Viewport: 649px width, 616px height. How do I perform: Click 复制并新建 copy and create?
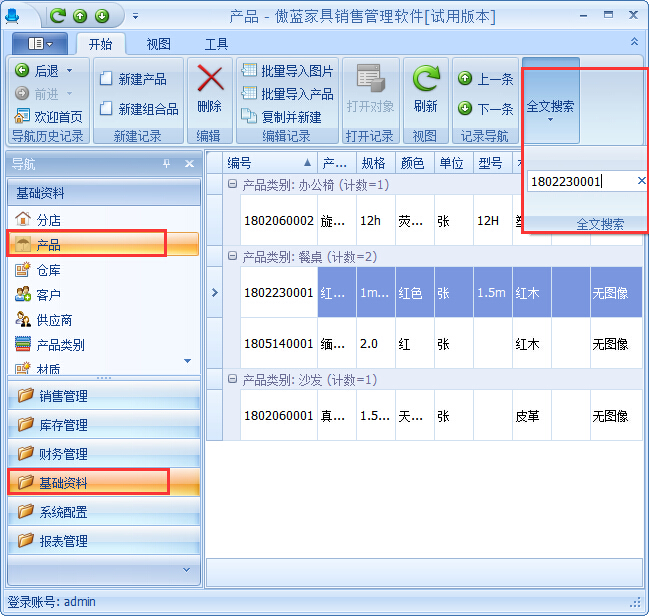[x=281, y=117]
